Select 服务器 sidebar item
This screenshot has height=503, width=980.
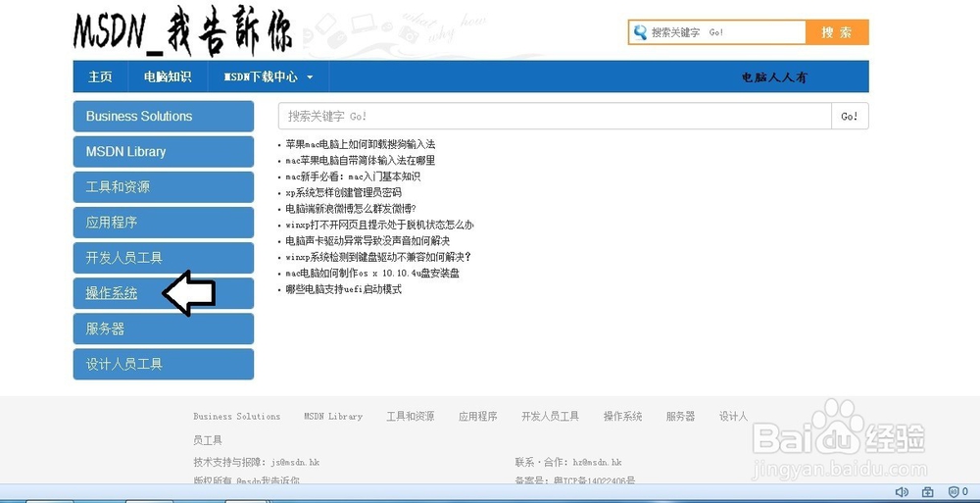point(163,328)
